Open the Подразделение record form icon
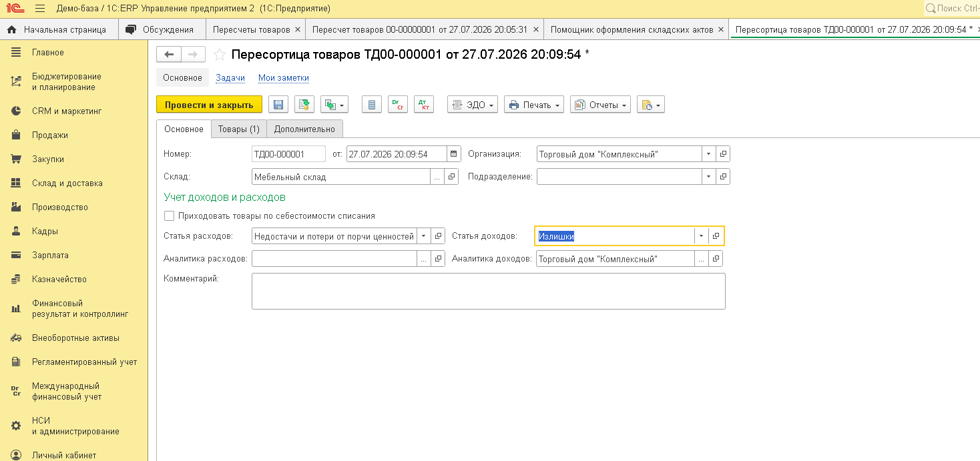The height and width of the screenshot is (461, 980). pos(723,177)
